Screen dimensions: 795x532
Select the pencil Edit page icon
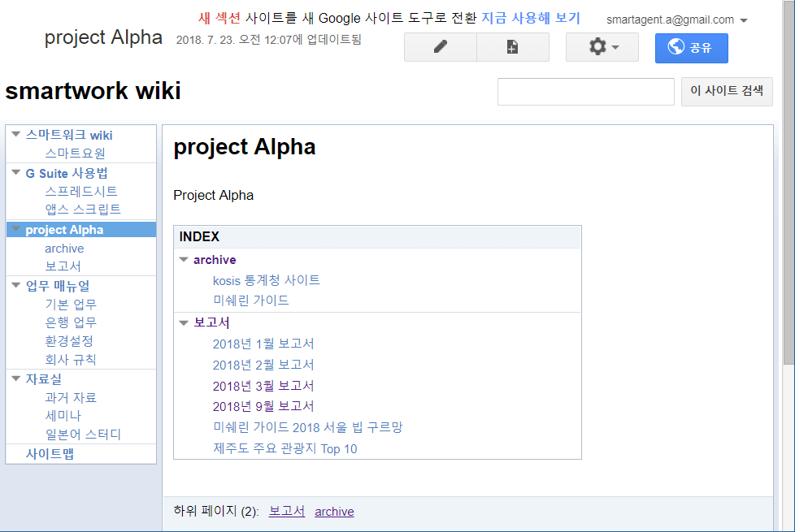[x=440, y=46]
